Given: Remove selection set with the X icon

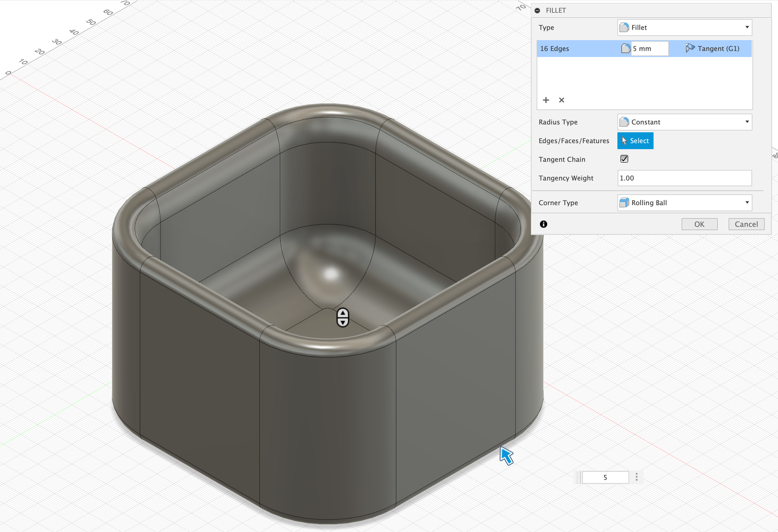Looking at the screenshot, I should click(562, 100).
